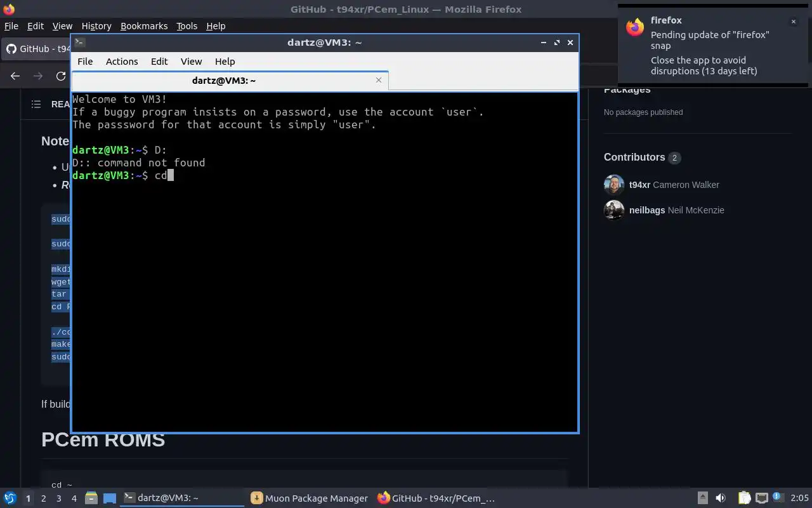The width and height of the screenshot is (812, 508).
Task: Open the terminal's Help menu
Action: click(225, 62)
